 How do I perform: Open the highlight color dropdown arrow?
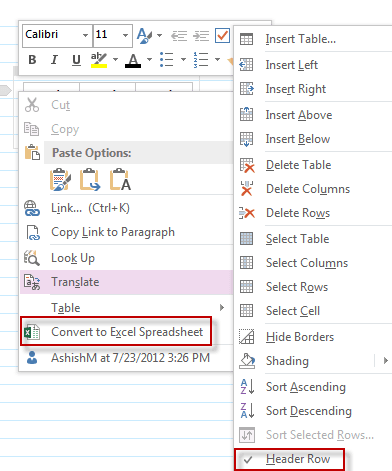[115, 60]
